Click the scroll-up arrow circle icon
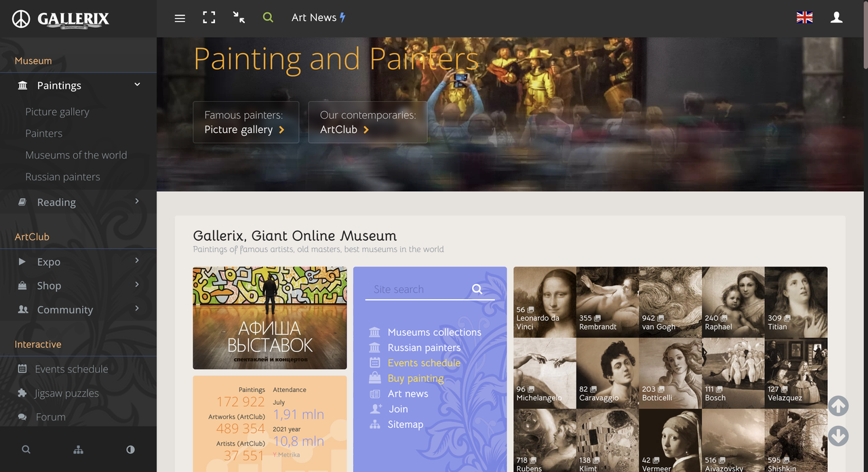This screenshot has width=868, height=472. [838, 406]
